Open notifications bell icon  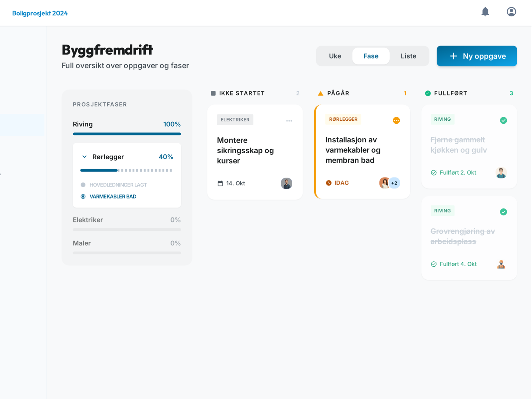click(x=485, y=12)
